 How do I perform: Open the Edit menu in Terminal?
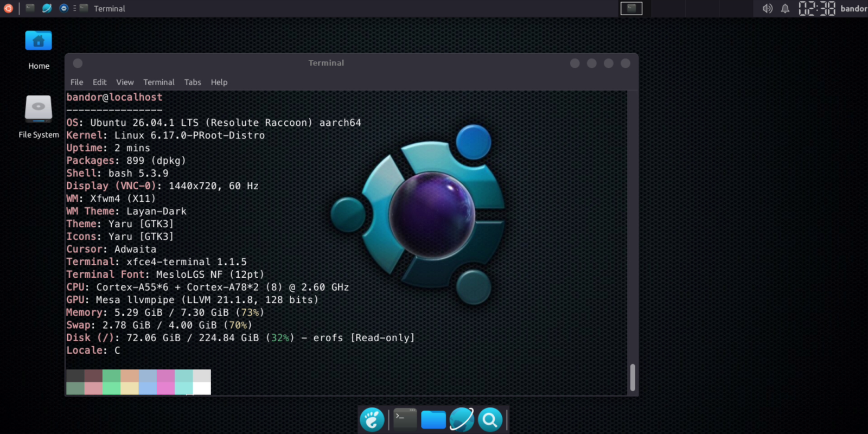(99, 82)
